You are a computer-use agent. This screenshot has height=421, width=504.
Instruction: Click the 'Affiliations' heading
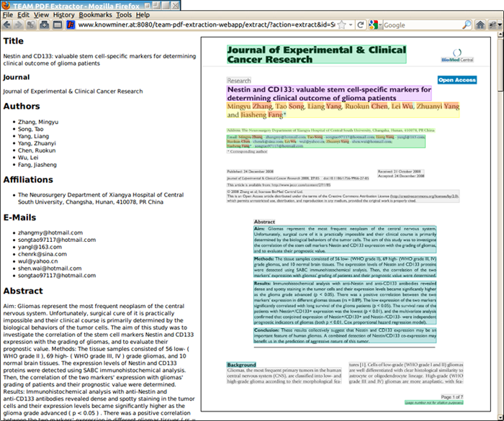(28, 180)
